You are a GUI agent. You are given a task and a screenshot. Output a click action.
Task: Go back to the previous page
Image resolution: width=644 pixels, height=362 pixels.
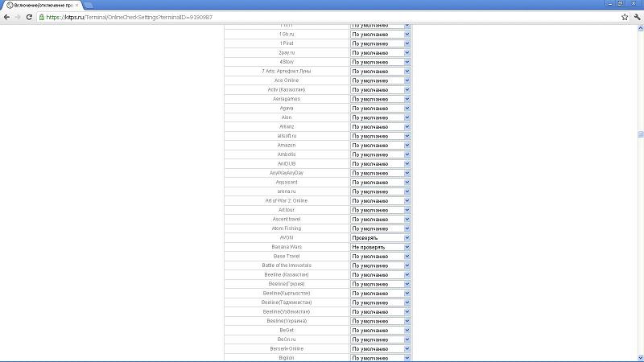coord(6,17)
